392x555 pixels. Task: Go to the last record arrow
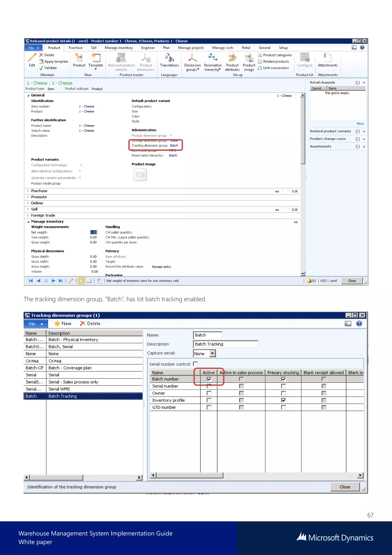click(61, 281)
